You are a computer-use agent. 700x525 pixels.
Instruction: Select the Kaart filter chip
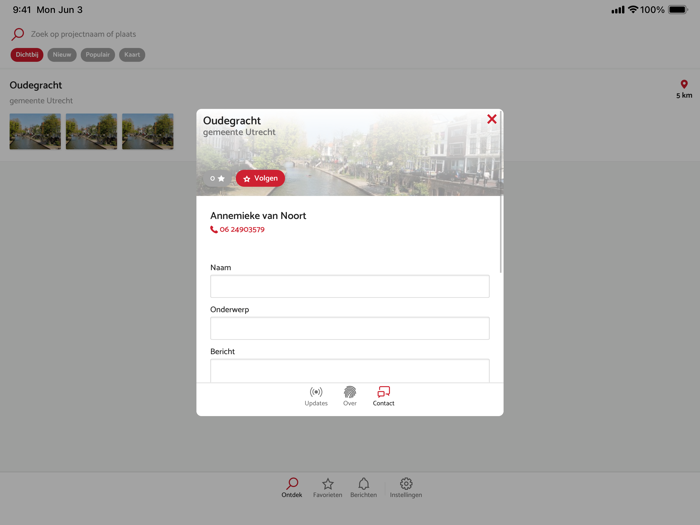[x=132, y=54]
